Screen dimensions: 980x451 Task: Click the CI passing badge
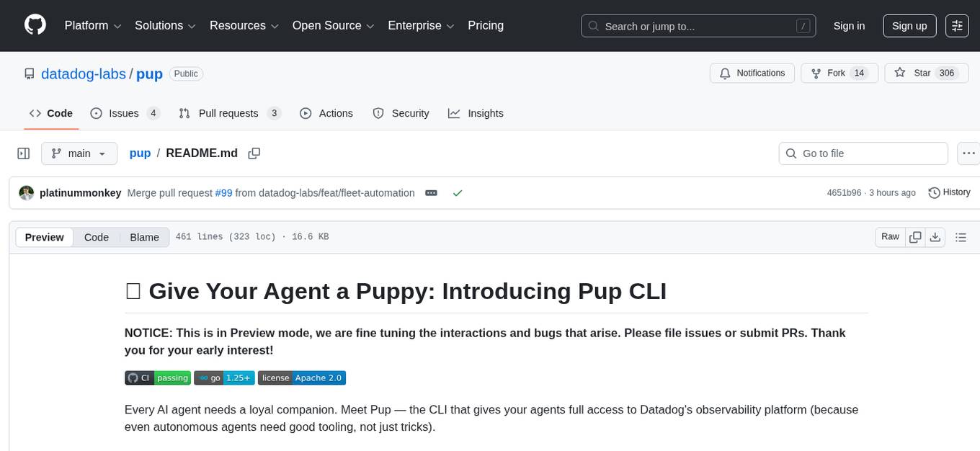point(157,377)
